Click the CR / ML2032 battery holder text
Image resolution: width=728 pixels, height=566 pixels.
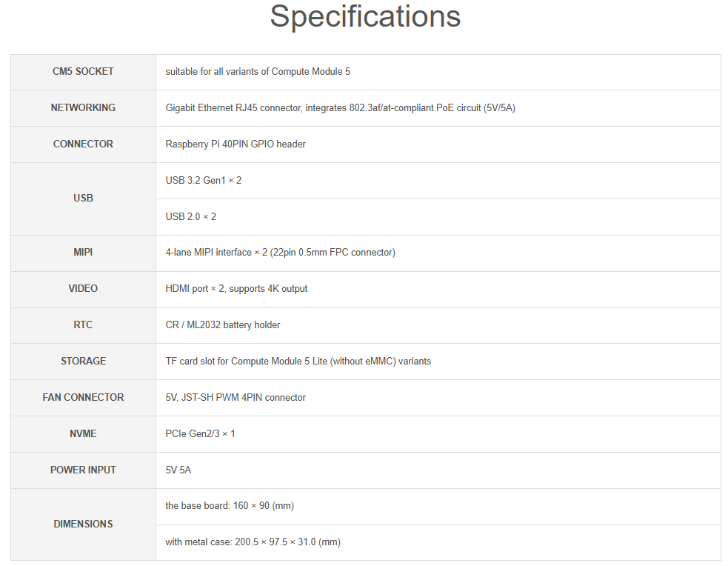point(223,325)
